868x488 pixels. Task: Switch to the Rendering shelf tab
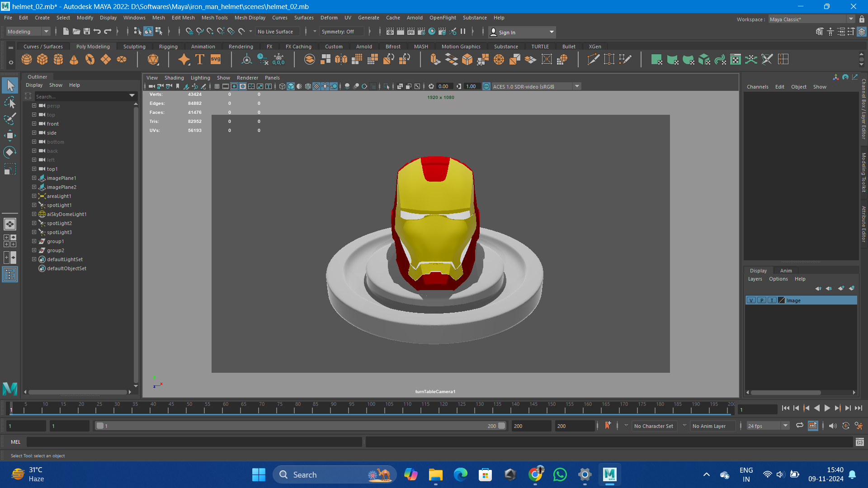[x=241, y=47]
